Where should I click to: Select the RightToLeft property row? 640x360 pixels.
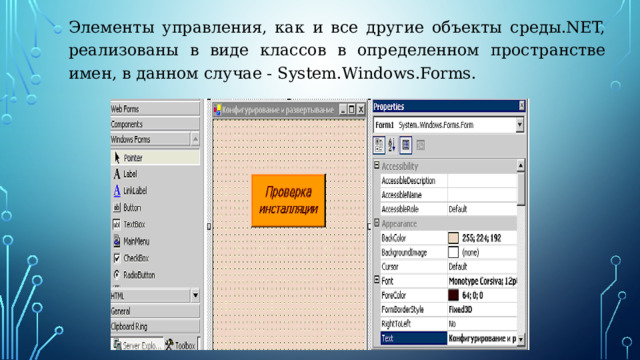coord(449,324)
